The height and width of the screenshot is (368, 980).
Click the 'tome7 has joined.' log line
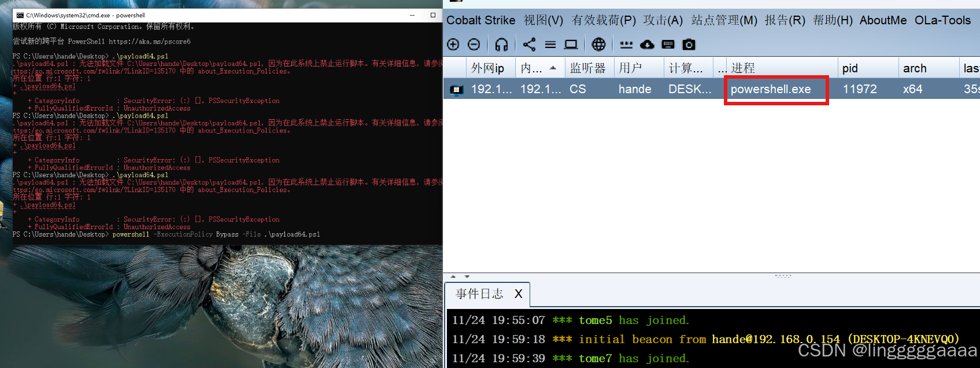(570, 358)
